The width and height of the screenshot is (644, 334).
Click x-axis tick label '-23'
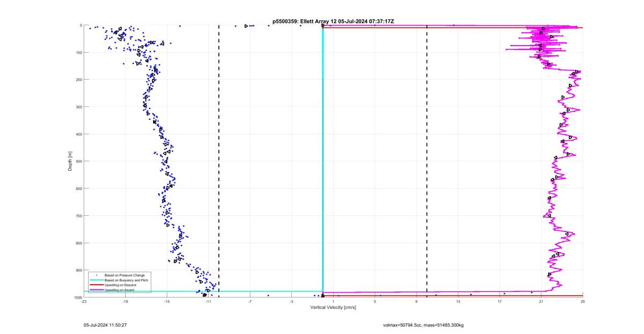pyautogui.click(x=84, y=302)
